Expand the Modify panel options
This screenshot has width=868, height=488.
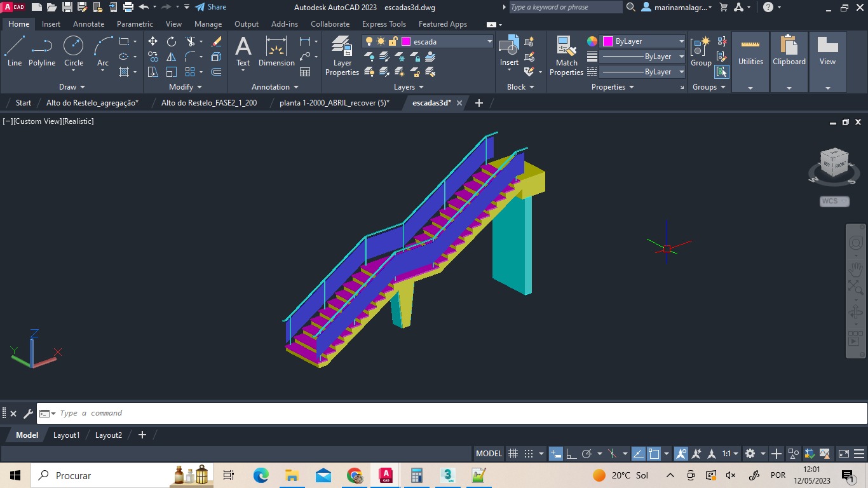click(185, 87)
